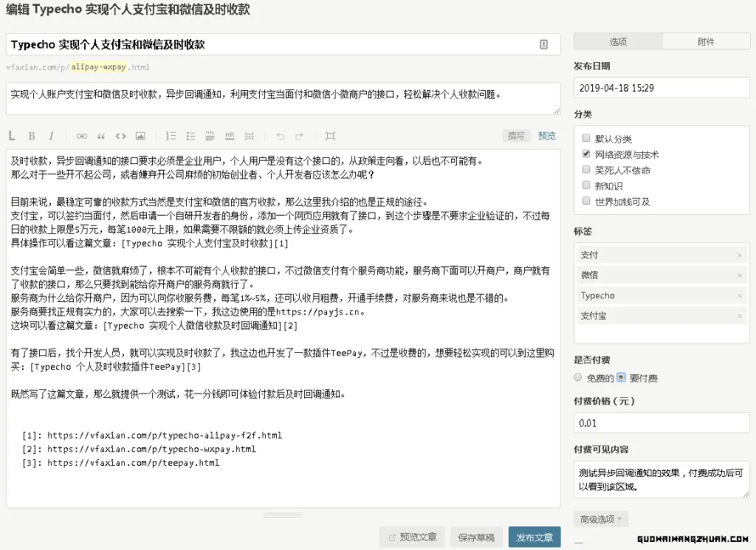The height and width of the screenshot is (550, 756).
Task: Click the Typecho tag label
Action: click(598, 296)
